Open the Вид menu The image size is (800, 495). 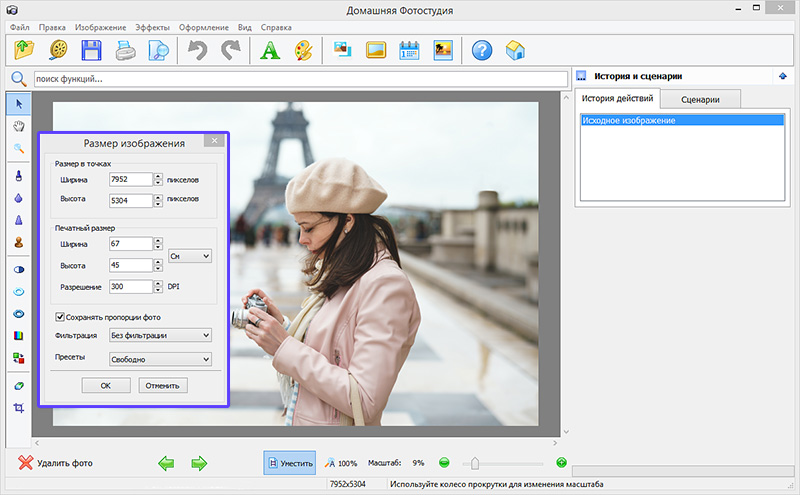click(245, 28)
